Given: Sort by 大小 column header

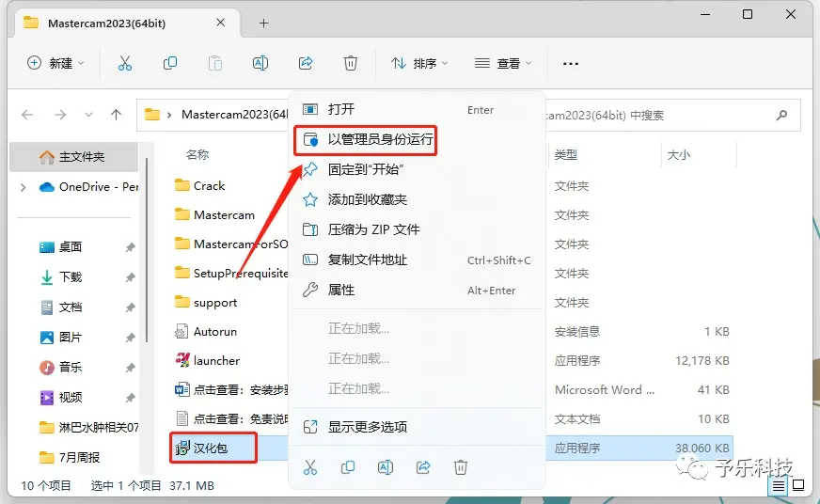Looking at the screenshot, I should pyautogui.click(x=679, y=155).
